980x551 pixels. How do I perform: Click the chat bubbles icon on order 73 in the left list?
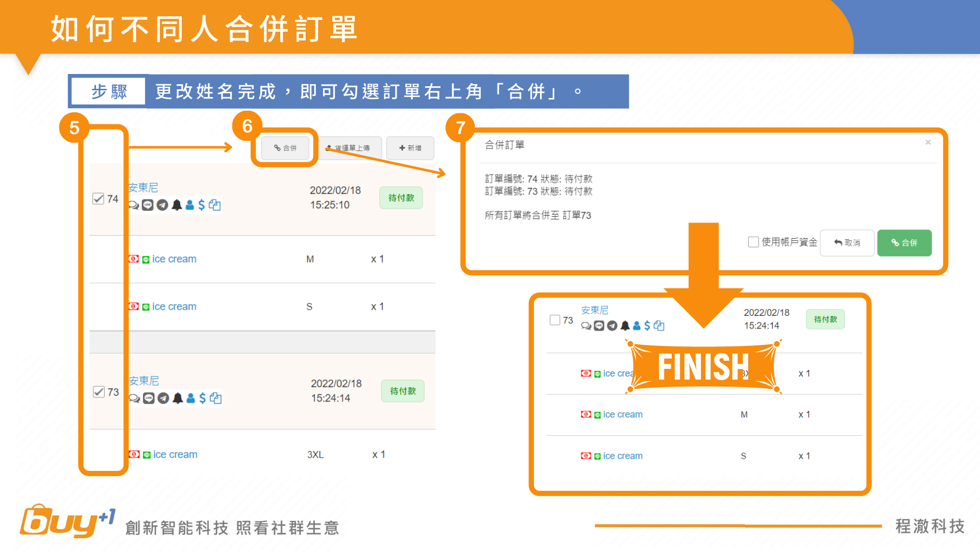134,398
